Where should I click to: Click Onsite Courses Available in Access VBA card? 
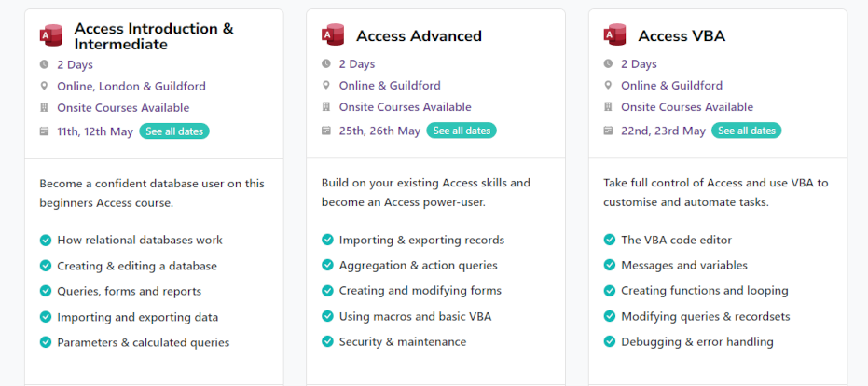click(687, 107)
